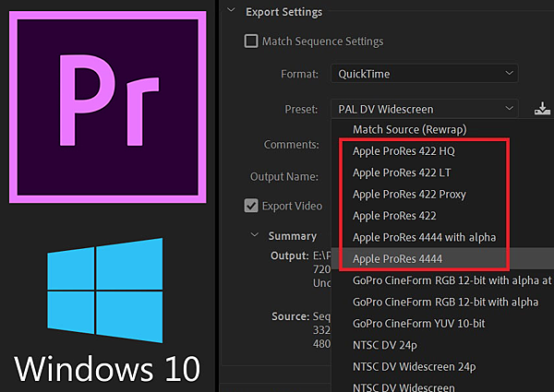Select Apple ProRes 4444 with alpha

424,237
